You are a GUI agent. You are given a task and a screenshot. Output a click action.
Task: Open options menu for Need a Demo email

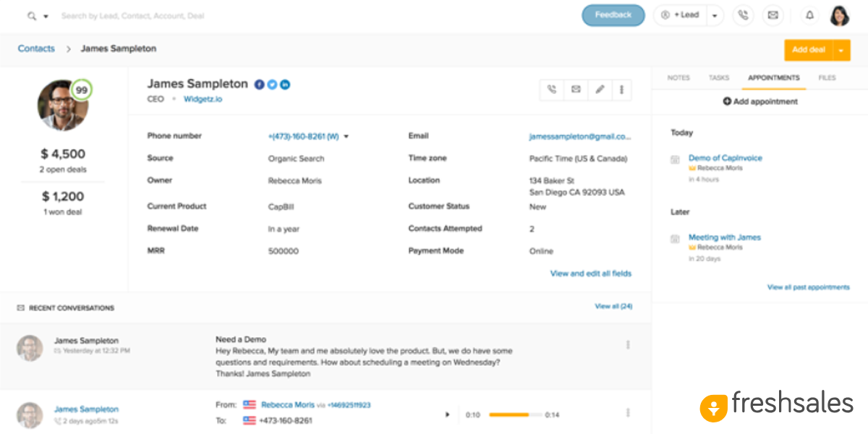click(628, 345)
